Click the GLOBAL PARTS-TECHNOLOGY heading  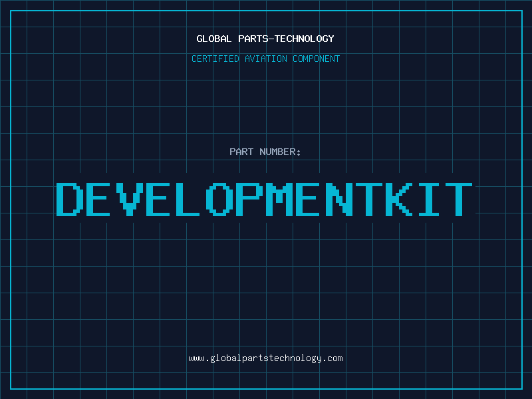pos(265,39)
